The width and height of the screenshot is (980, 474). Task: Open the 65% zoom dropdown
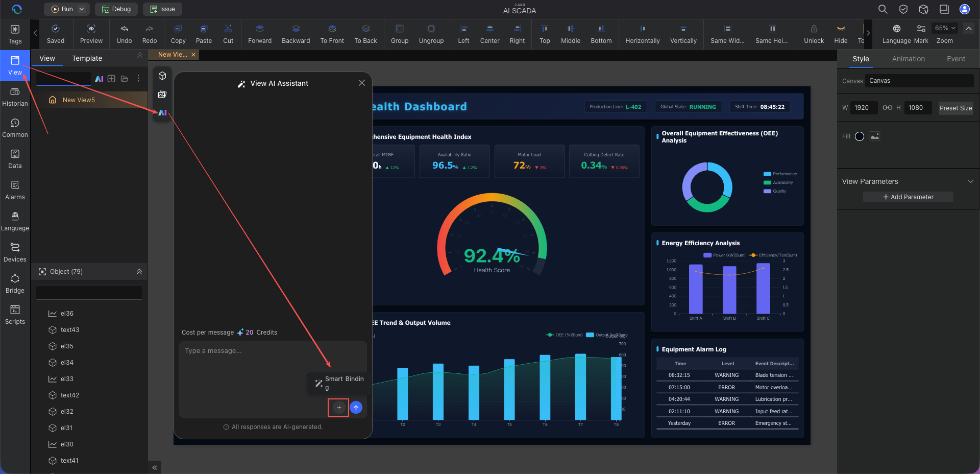[945, 28]
